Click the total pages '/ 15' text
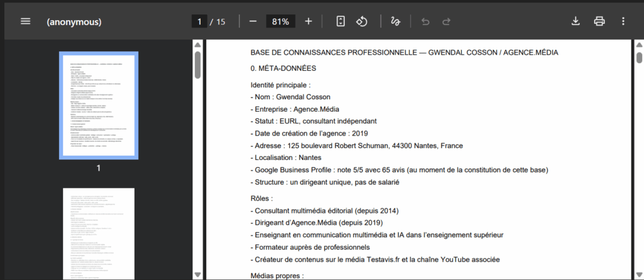Screen dimensions: 644x280 pyautogui.click(x=218, y=22)
